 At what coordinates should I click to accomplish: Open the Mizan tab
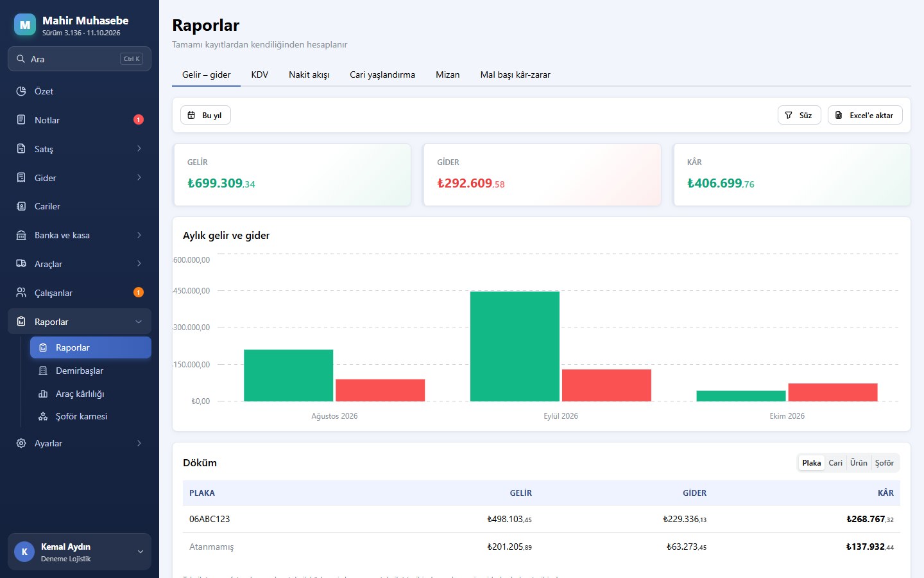point(448,74)
